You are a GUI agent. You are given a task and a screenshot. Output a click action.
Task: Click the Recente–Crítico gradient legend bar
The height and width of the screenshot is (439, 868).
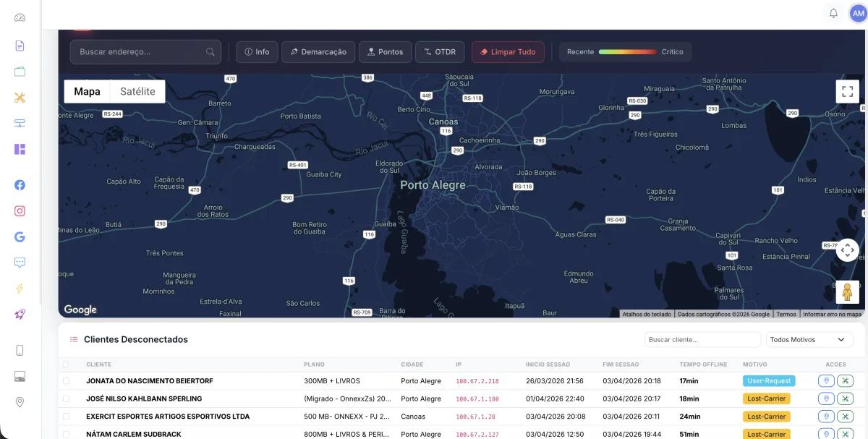[627, 52]
